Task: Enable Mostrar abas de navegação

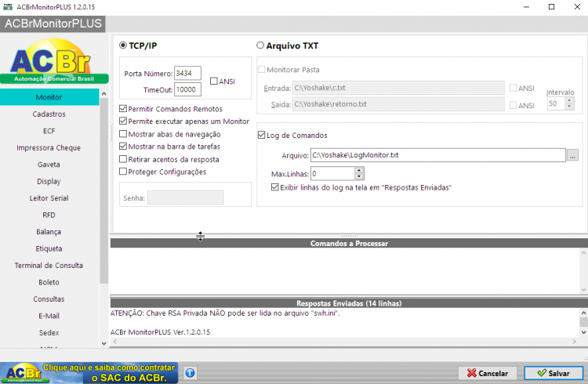Action: coord(123,134)
